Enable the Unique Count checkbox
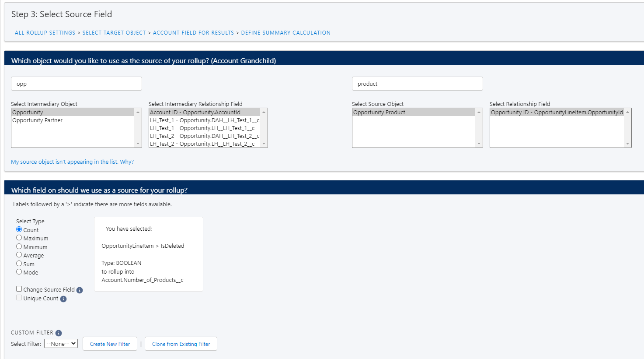 click(19, 297)
